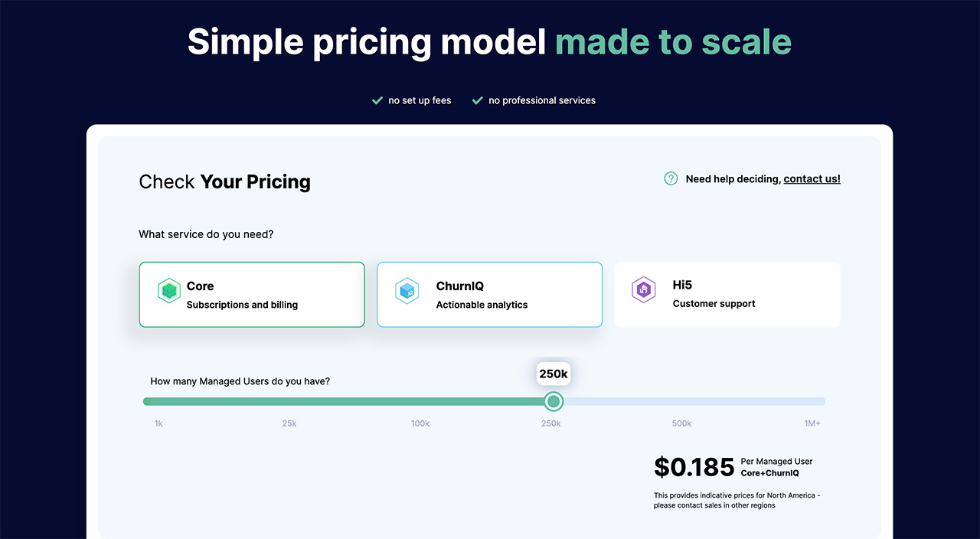Click the checkmark beside no professional services
Screen dimensions: 980x539
pyautogui.click(x=478, y=100)
